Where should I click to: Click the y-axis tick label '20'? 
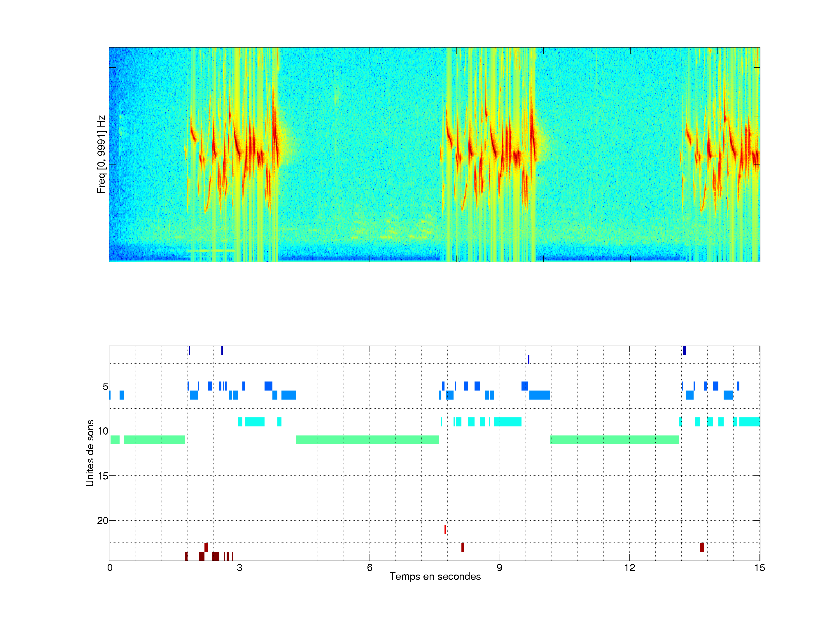[x=103, y=521]
